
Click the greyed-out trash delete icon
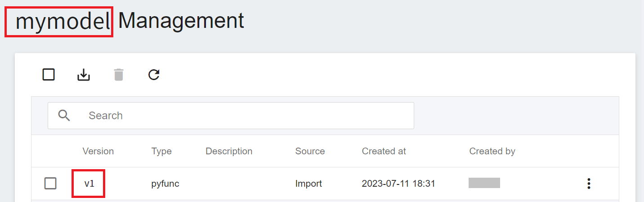119,75
